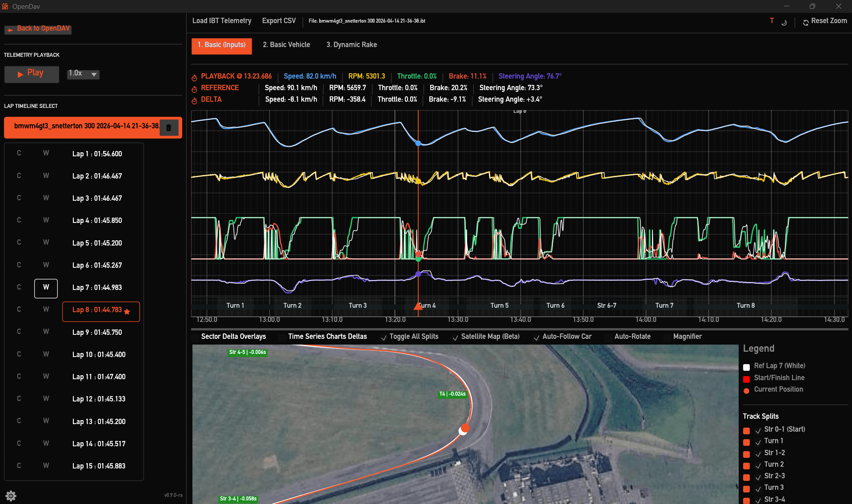The width and height of the screenshot is (852, 504).
Task: Click the Str 4-5 | -0.006s map label
Action: pyautogui.click(x=248, y=352)
